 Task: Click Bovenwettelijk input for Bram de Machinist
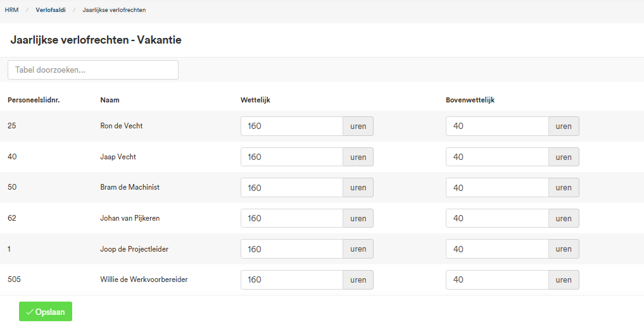coord(497,188)
